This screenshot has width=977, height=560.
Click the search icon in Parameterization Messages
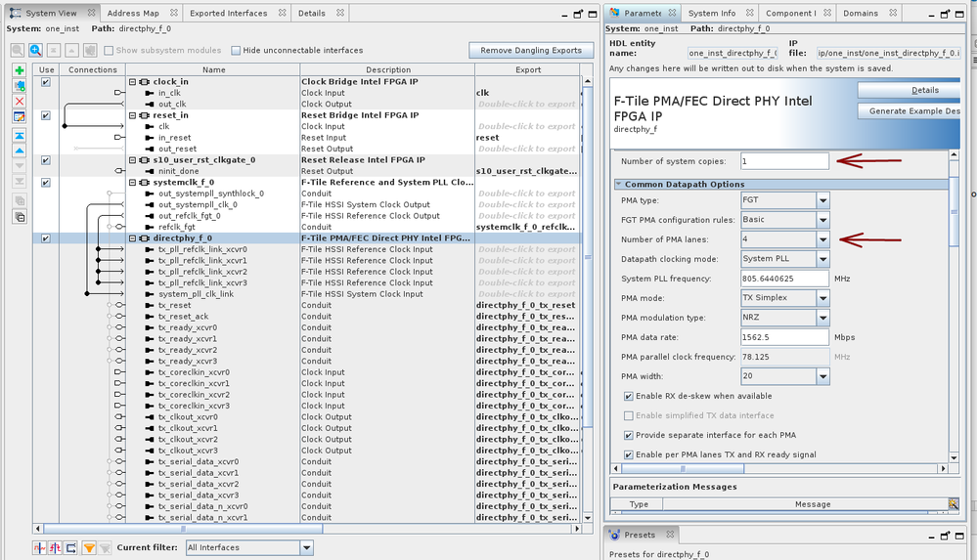[x=954, y=504]
